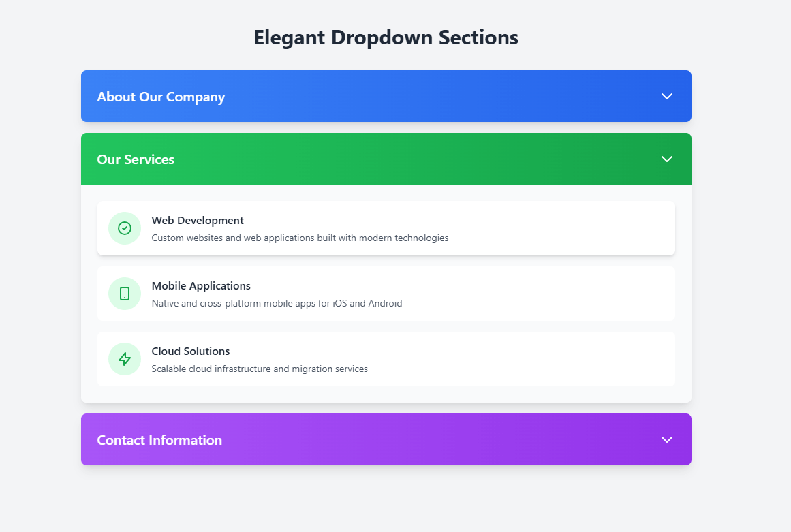Click the Elegant Dropdown Sections page title
This screenshot has width=791, height=532.
click(386, 37)
